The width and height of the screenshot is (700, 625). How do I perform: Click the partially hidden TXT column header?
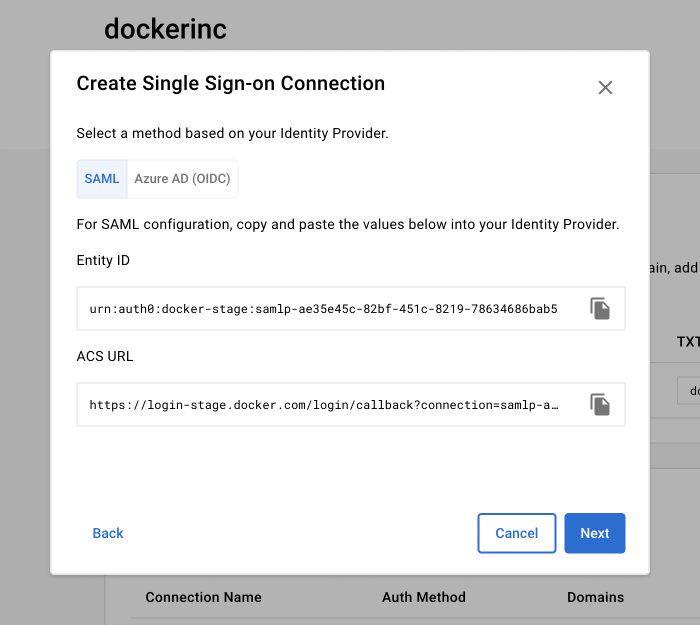point(688,341)
